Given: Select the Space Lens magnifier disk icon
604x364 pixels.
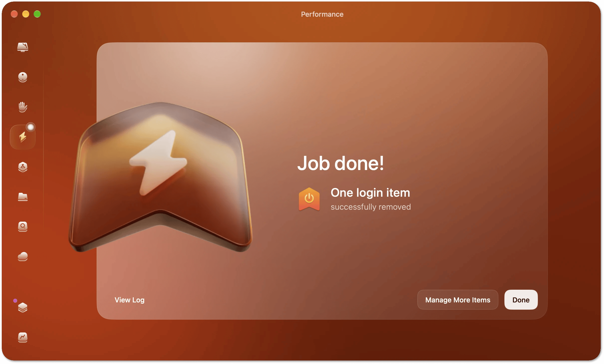Looking at the screenshot, I should pyautogui.click(x=23, y=227).
